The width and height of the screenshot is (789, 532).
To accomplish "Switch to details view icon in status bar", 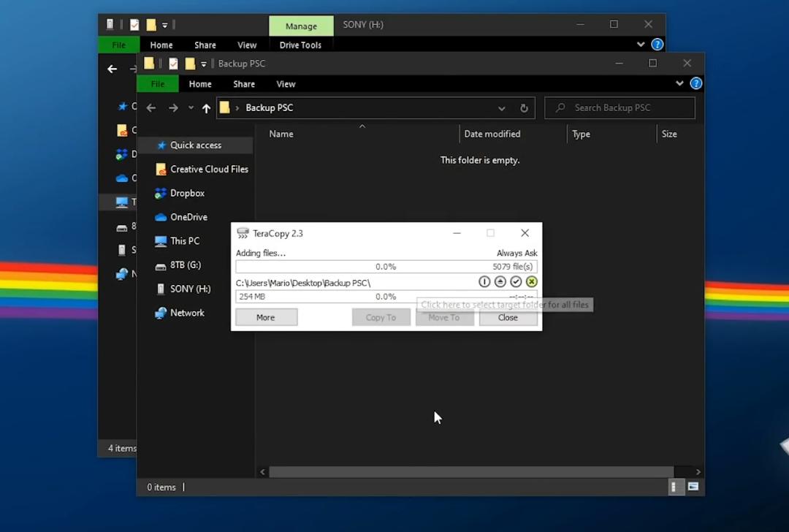I will 674,487.
